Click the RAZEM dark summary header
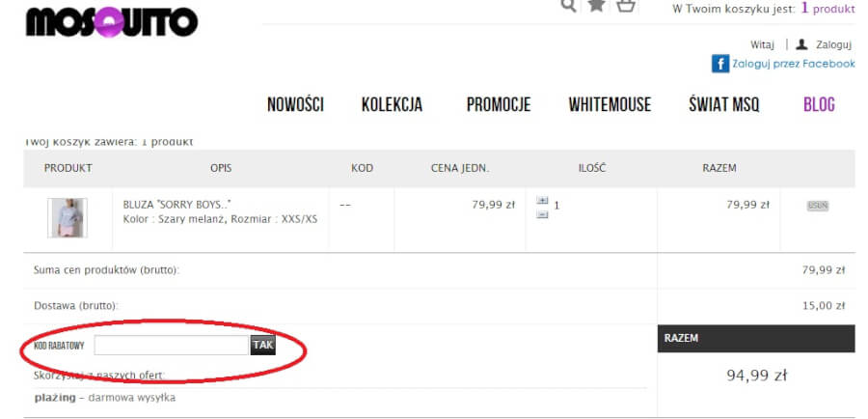This screenshot has height=419, width=868. (756, 338)
